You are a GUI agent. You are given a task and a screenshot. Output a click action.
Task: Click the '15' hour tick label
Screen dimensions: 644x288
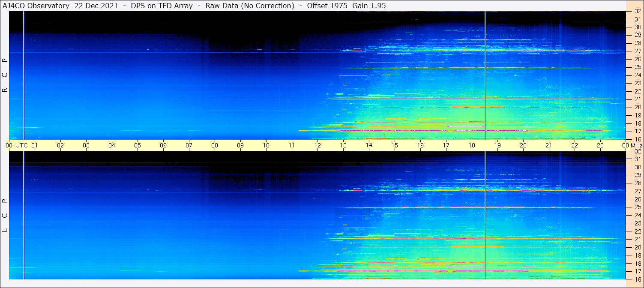pyautogui.click(x=395, y=145)
